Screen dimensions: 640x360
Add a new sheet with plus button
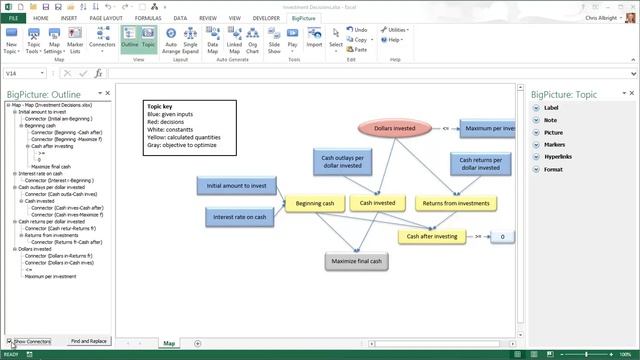tap(198, 344)
